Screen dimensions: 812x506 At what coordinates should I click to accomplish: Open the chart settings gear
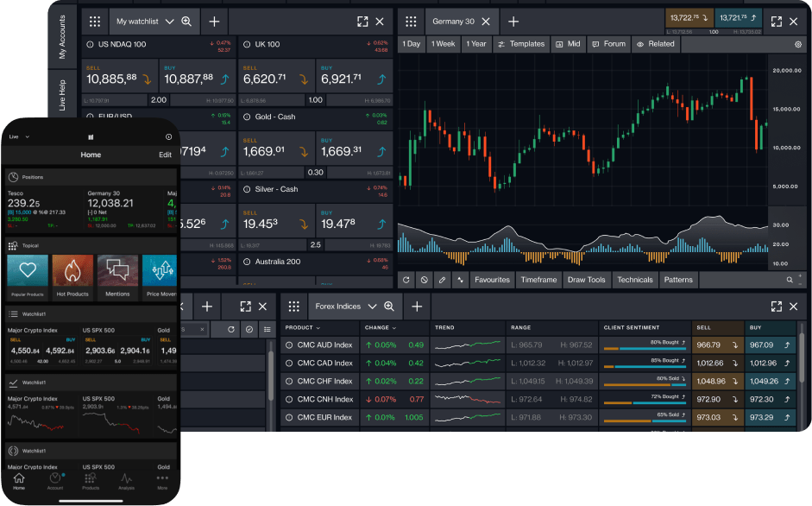[x=796, y=44]
